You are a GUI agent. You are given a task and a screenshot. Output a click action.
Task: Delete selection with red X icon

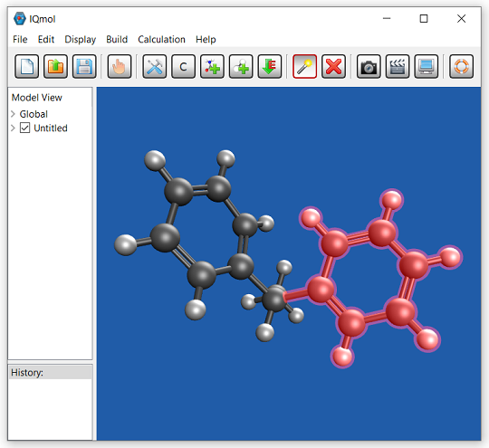333,66
